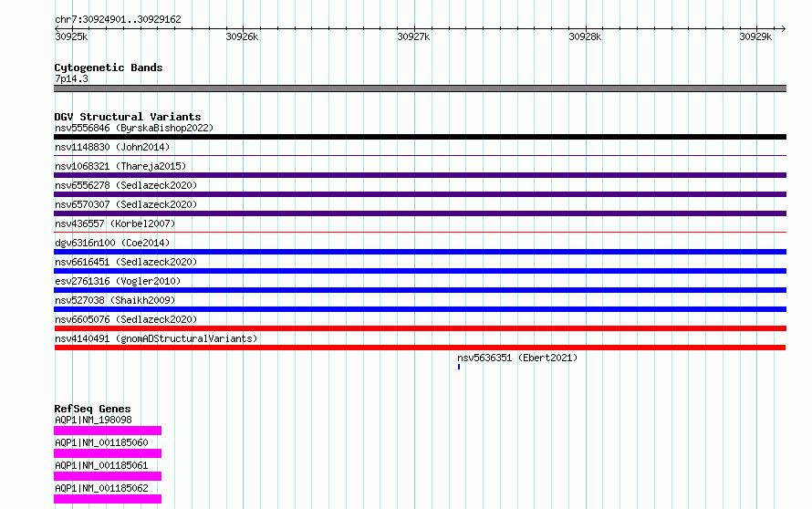Click the 30927k ruler tick label
The image size is (812, 509).
(413, 36)
